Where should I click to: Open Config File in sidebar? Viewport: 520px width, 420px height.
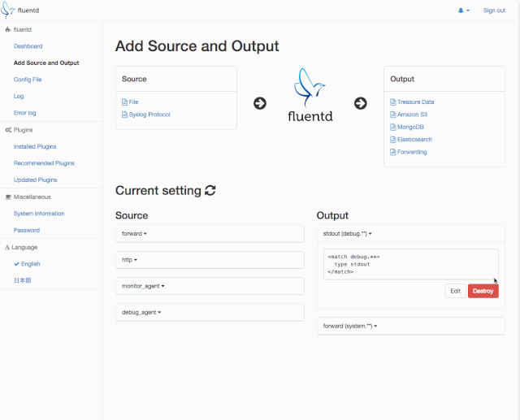[28, 80]
